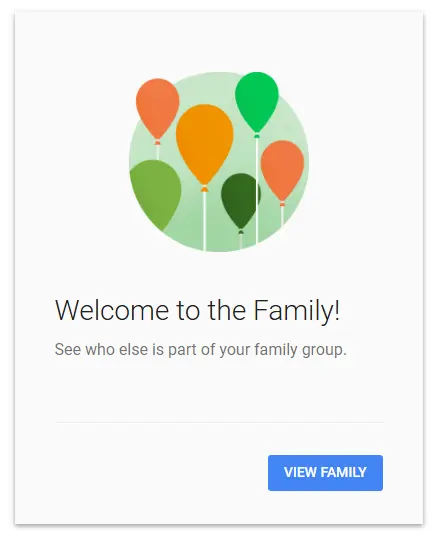Click the knot under the yellow-orange balloon
Viewport: 431px width, 538px height.
[x=205, y=188]
